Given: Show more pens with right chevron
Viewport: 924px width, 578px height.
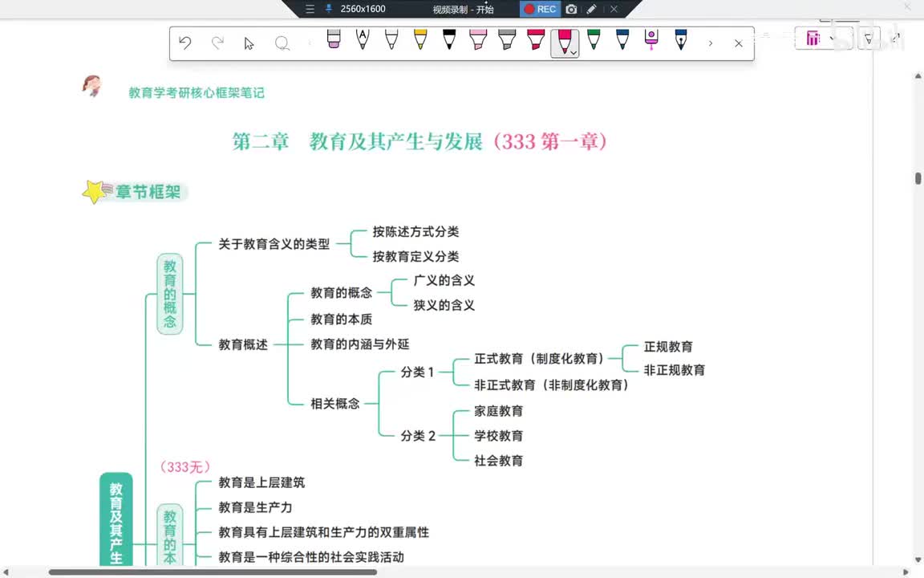Looking at the screenshot, I should click(x=711, y=43).
